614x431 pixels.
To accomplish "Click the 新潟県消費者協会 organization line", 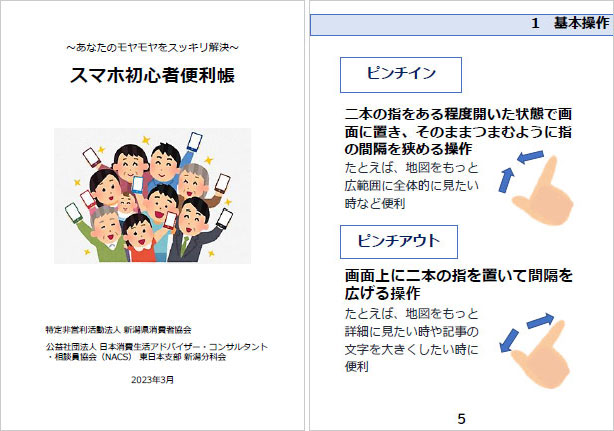I will (x=118, y=330).
